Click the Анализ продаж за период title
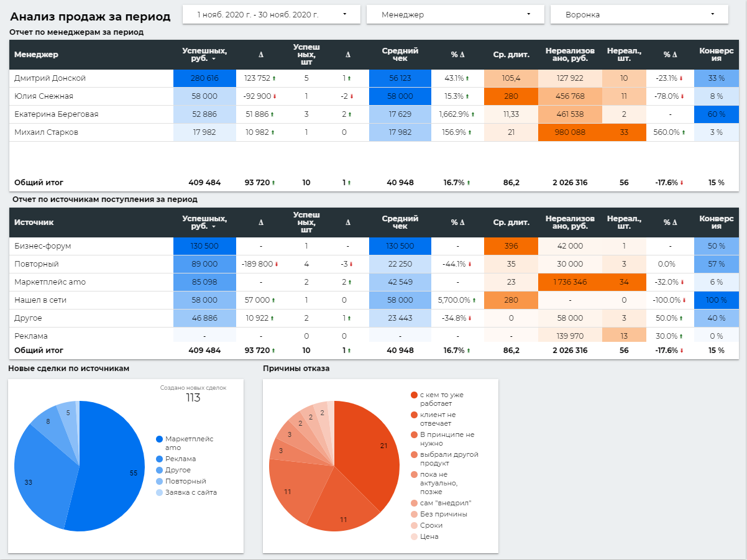 tap(90, 16)
